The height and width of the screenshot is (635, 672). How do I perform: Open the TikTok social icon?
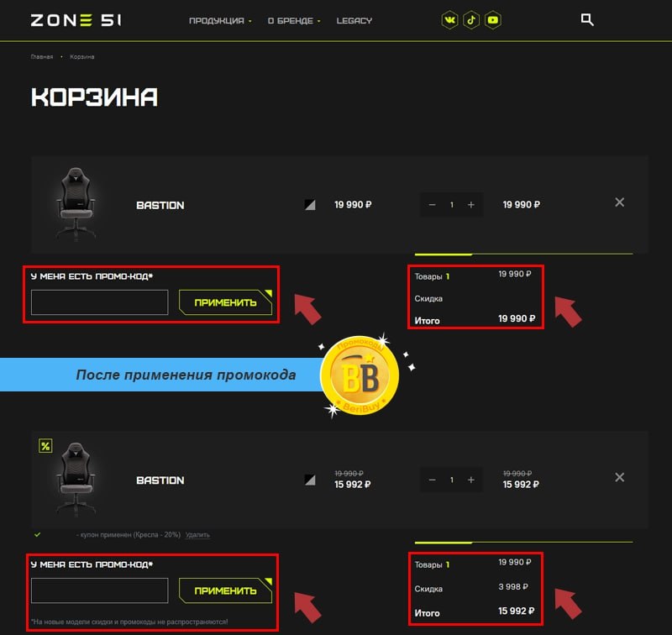click(x=471, y=20)
